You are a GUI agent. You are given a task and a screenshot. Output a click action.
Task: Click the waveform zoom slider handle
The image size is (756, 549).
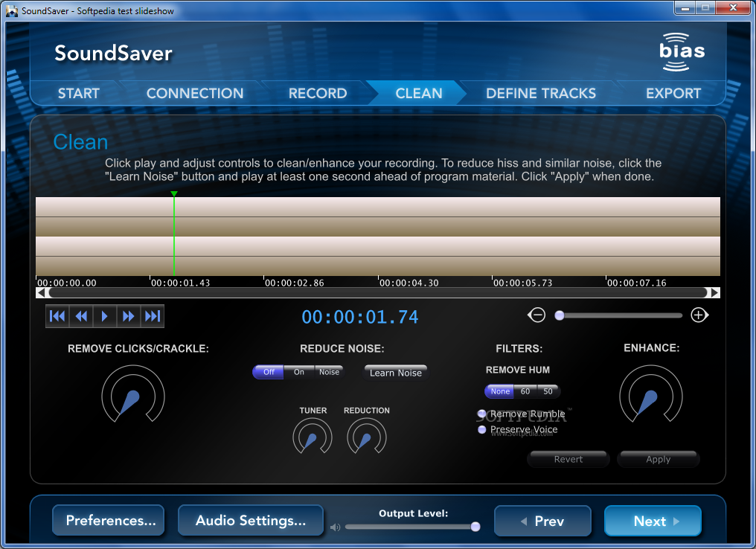[x=560, y=315]
